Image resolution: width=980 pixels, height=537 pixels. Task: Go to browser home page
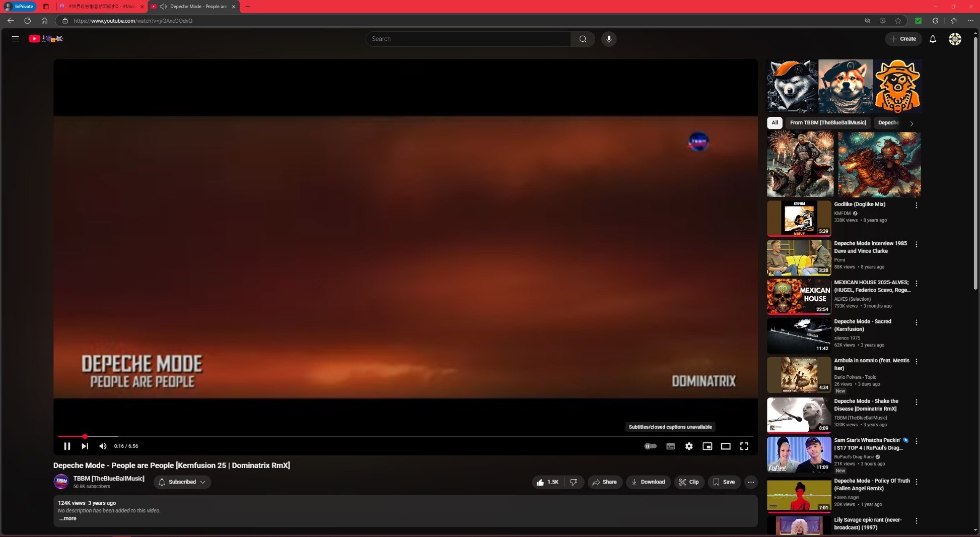click(44, 21)
